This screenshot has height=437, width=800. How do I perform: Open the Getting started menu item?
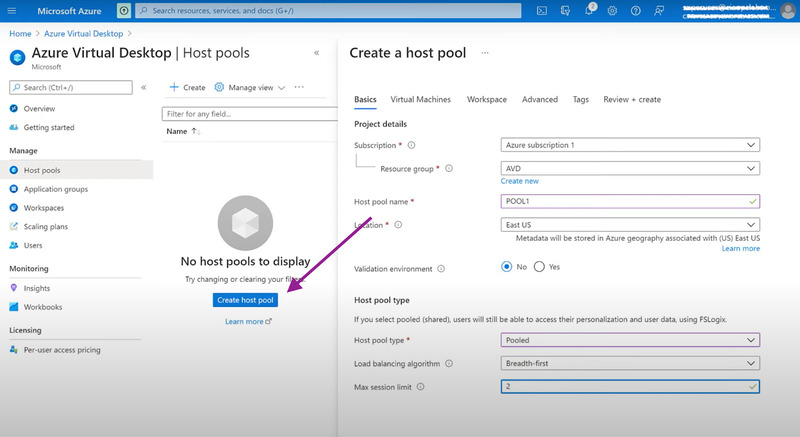tap(48, 127)
